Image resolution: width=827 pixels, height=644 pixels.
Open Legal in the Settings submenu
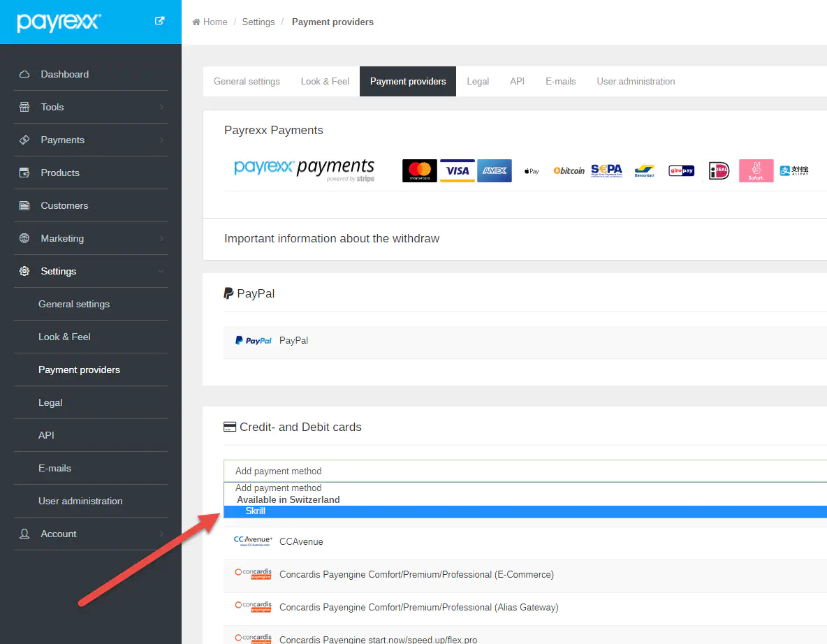pyautogui.click(x=50, y=402)
